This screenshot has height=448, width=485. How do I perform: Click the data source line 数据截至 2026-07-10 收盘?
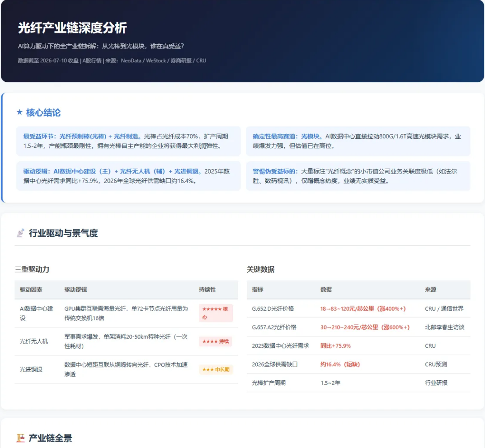click(112, 61)
